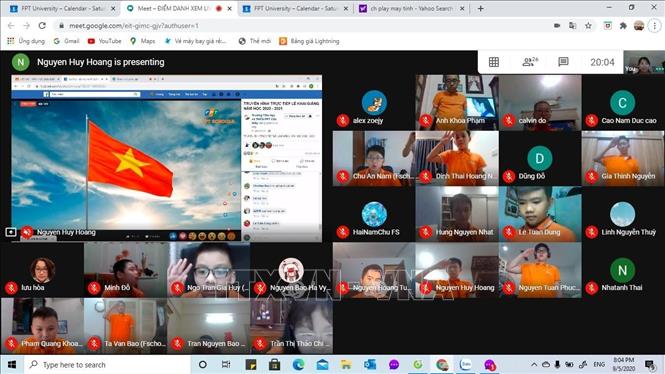665x374 pixels.
Task: Open Mail app from taskbar
Action: pyautogui.click(x=322, y=365)
